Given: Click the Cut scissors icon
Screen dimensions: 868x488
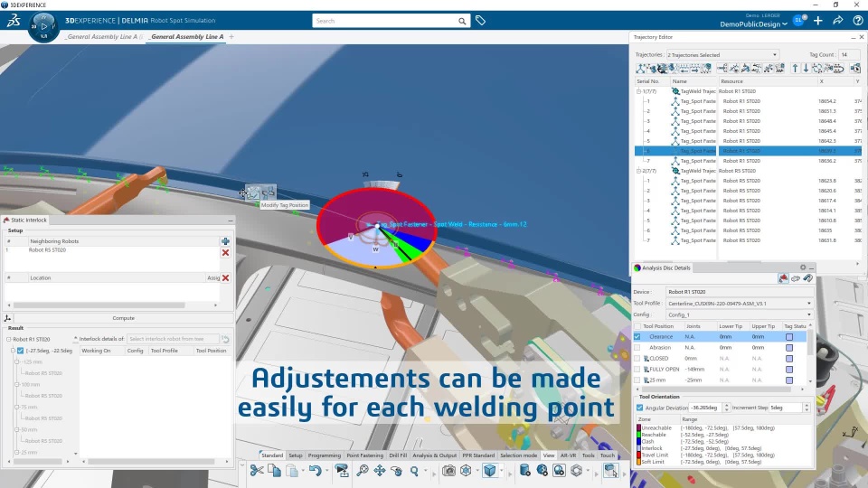Looking at the screenshot, I should tap(256, 470).
